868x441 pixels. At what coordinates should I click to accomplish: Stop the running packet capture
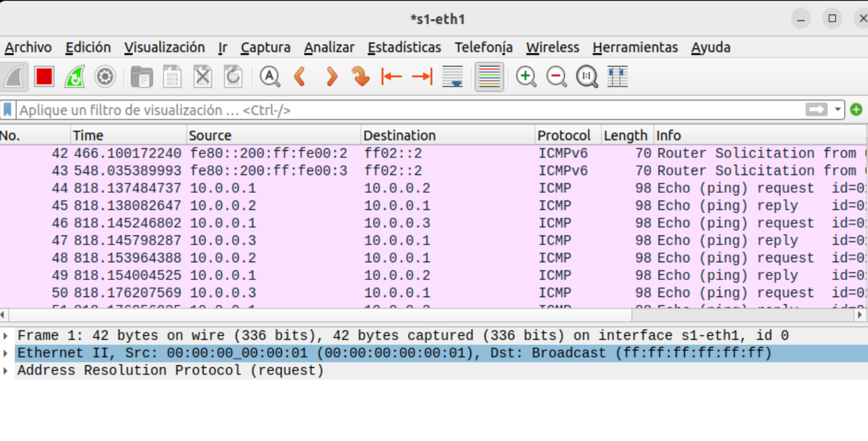44,77
